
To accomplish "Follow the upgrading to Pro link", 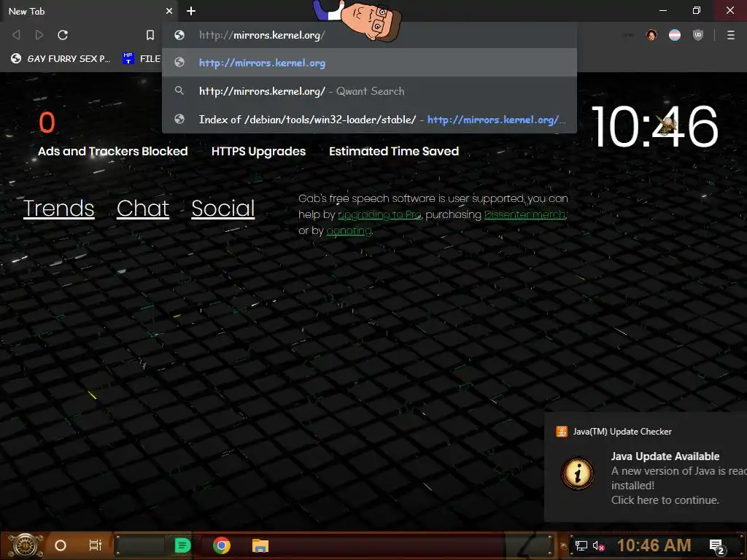I will pyautogui.click(x=379, y=215).
